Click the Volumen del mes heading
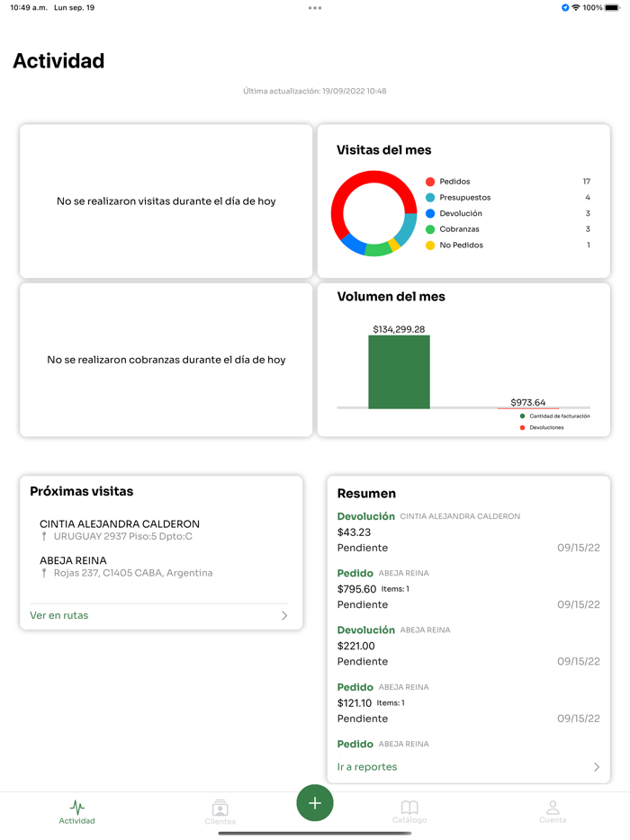This screenshot has height=840, width=630. pos(391,296)
